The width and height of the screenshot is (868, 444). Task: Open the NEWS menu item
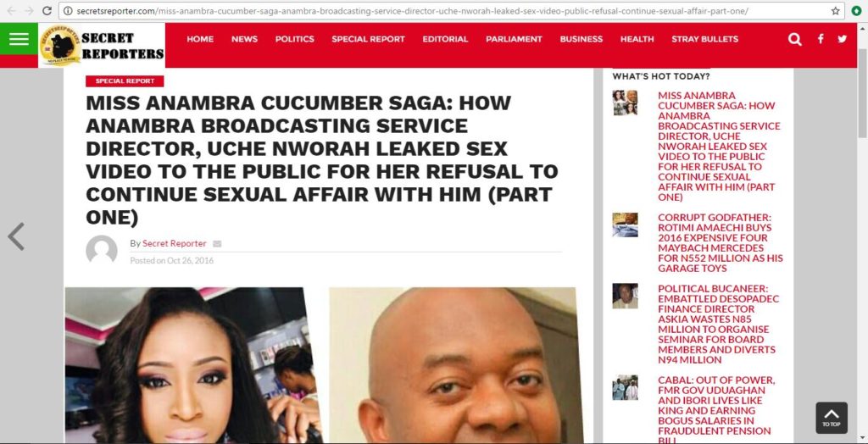[245, 39]
